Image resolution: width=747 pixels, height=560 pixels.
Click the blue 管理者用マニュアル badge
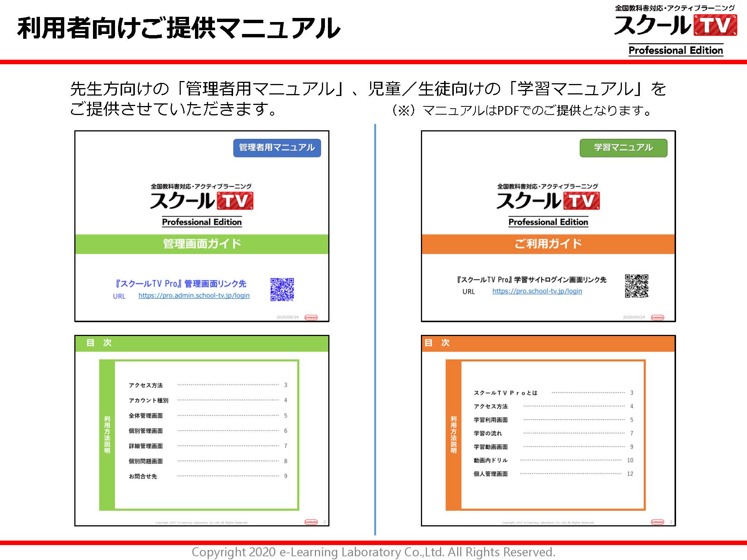click(x=277, y=148)
